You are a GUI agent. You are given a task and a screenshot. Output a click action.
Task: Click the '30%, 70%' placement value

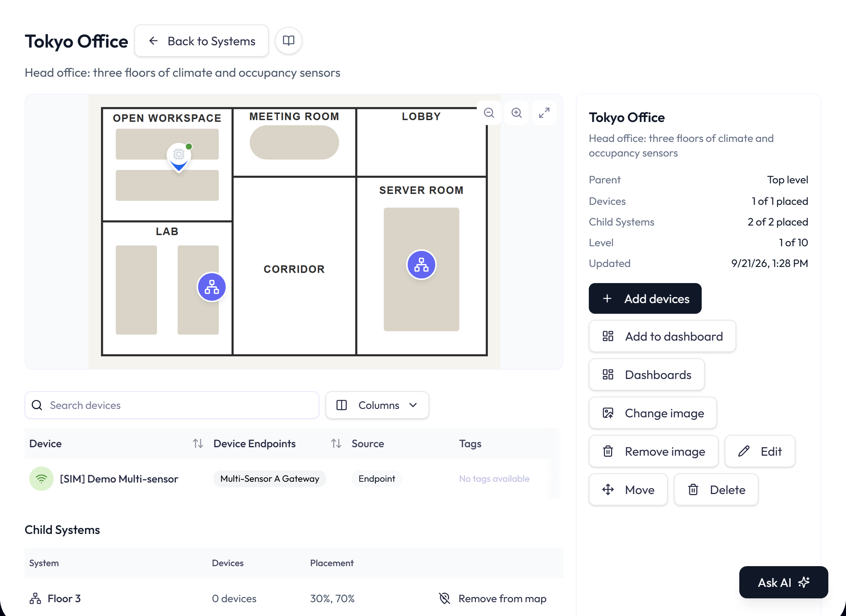click(332, 598)
